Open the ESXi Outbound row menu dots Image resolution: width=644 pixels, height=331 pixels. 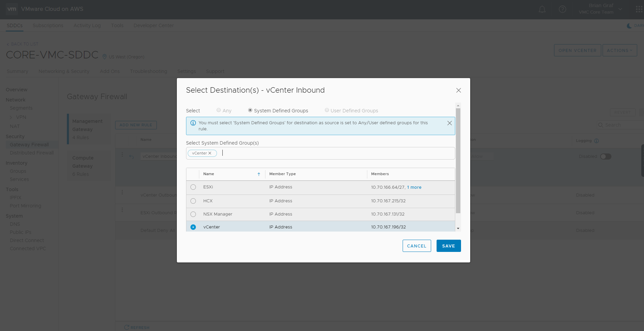(122, 210)
